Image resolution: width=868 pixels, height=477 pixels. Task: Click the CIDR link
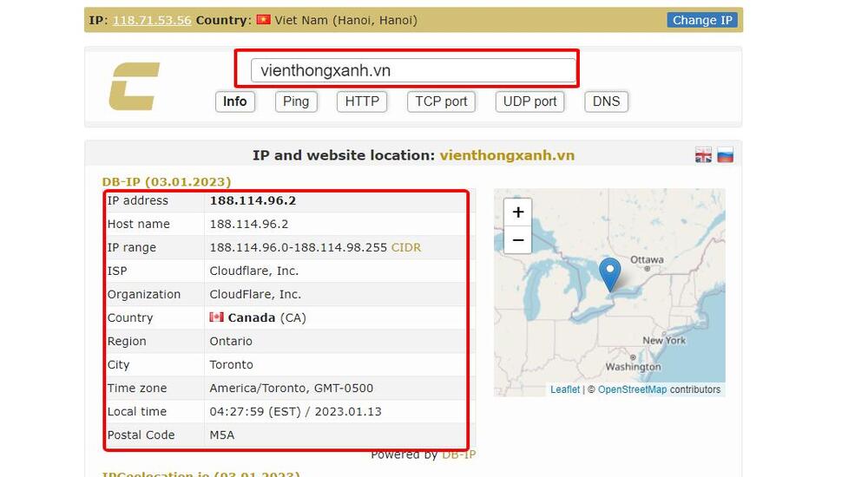[x=406, y=247]
